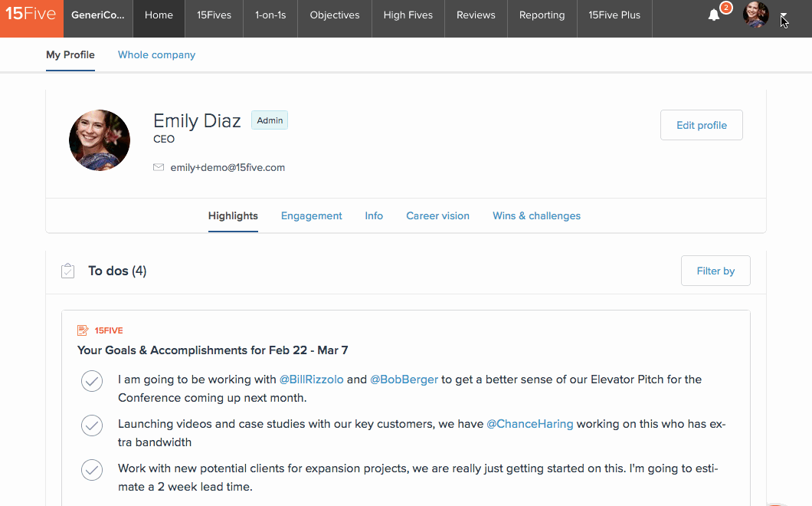
Task: Switch to the Whole company tab
Action: 156,55
